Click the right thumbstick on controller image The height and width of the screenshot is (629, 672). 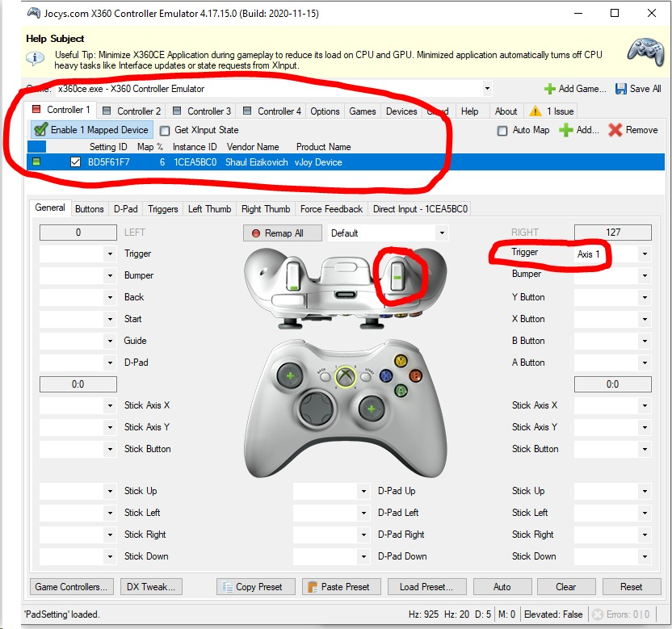pos(372,409)
